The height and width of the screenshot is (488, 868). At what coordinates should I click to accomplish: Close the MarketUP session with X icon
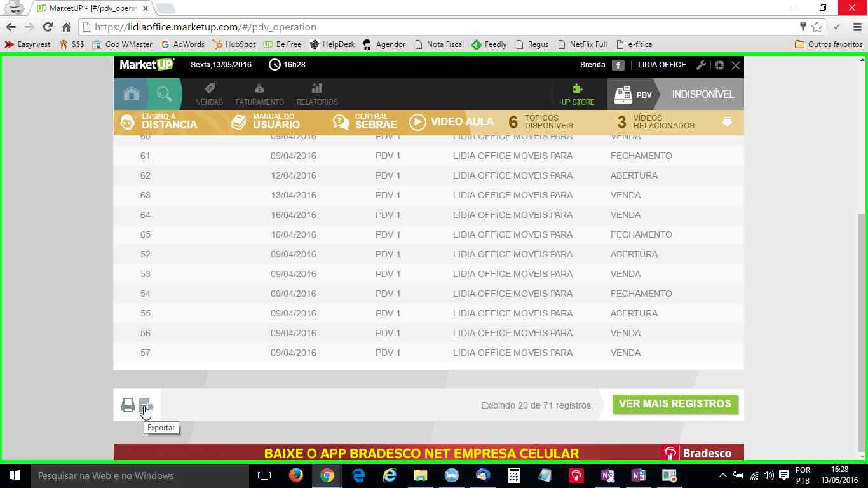pos(736,65)
